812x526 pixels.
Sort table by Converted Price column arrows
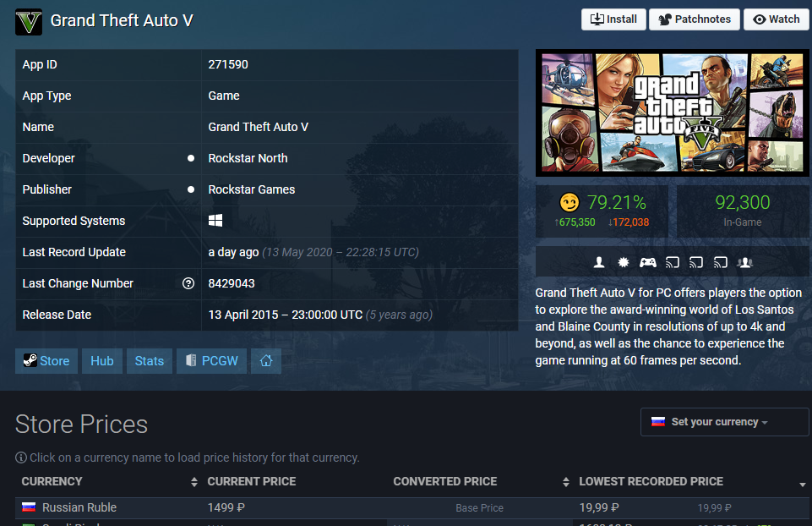pyautogui.click(x=565, y=482)
